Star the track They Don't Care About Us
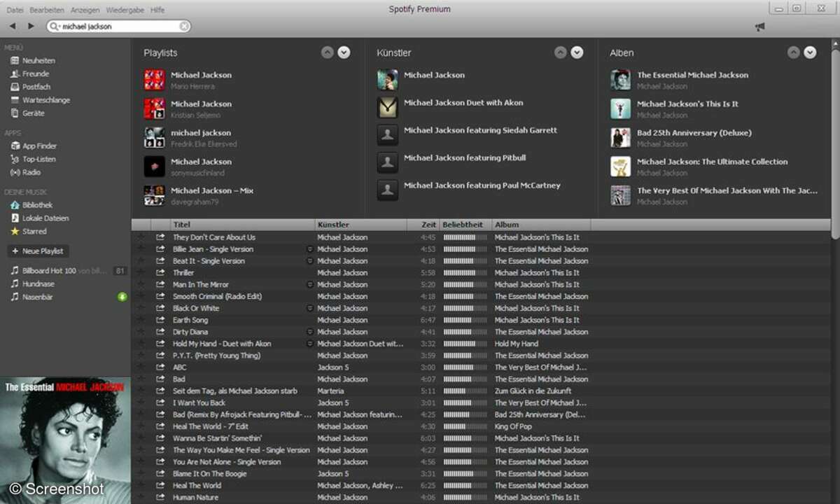The width and height of the screenshot is (840, 504). pyautogui.click(x=141, y=237)
